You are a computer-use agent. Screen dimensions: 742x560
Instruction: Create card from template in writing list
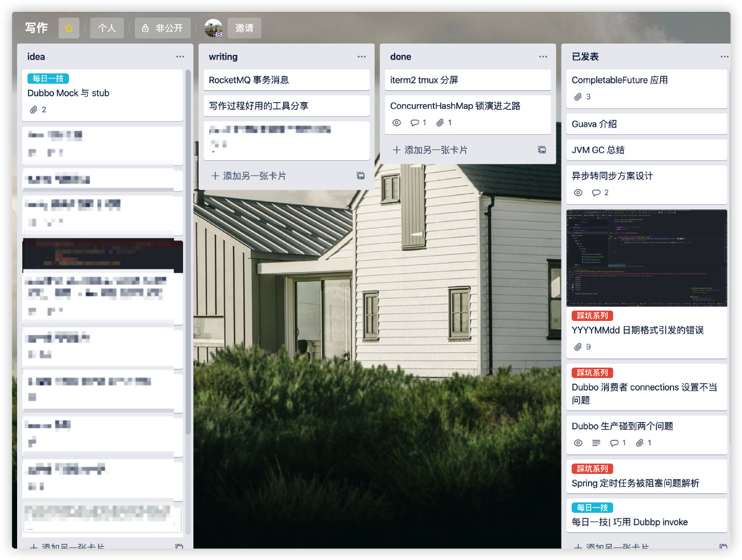tap(360, 176)
